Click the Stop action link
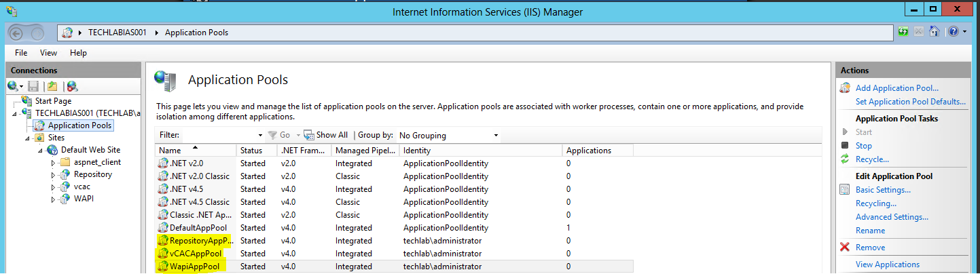980x274 pixels. 864,145
